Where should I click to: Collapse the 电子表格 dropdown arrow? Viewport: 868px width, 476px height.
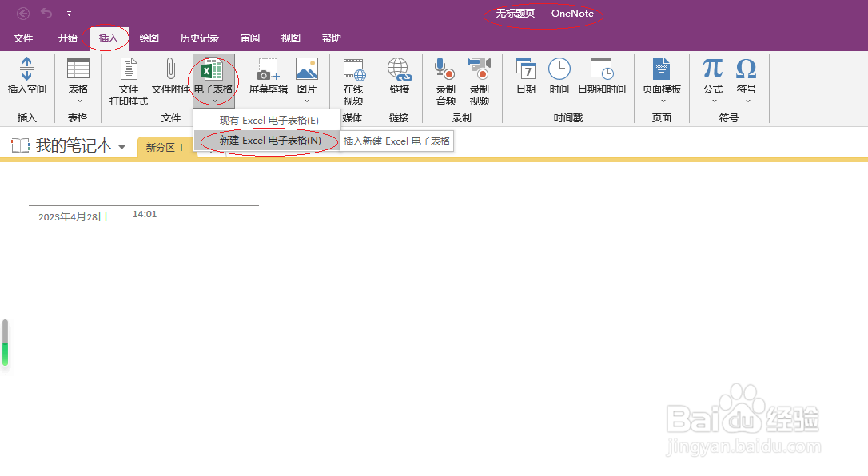pyautogui.click(x=214, y=101)
